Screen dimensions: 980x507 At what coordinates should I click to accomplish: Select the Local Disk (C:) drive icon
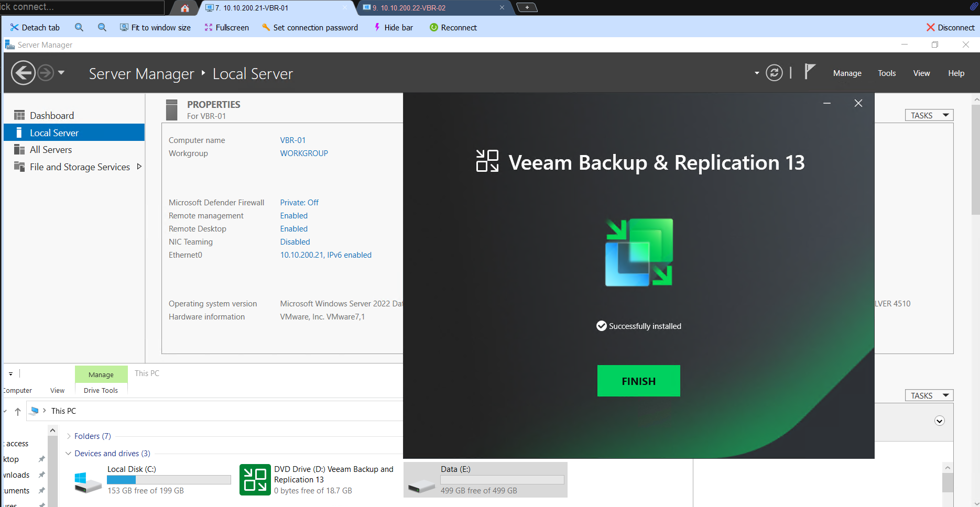[x=88, y=482]
